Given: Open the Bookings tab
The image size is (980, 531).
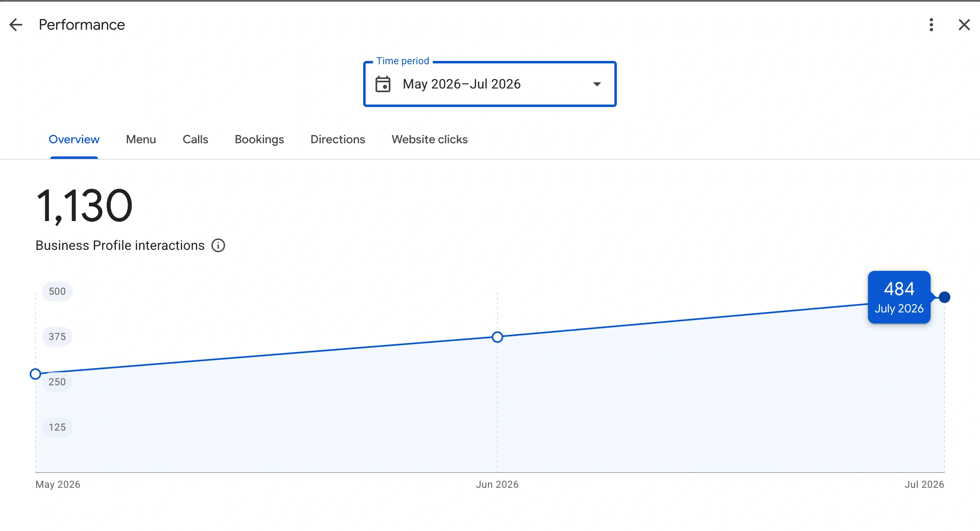Looking at the screenshot, I should click(x=259, y=140).
